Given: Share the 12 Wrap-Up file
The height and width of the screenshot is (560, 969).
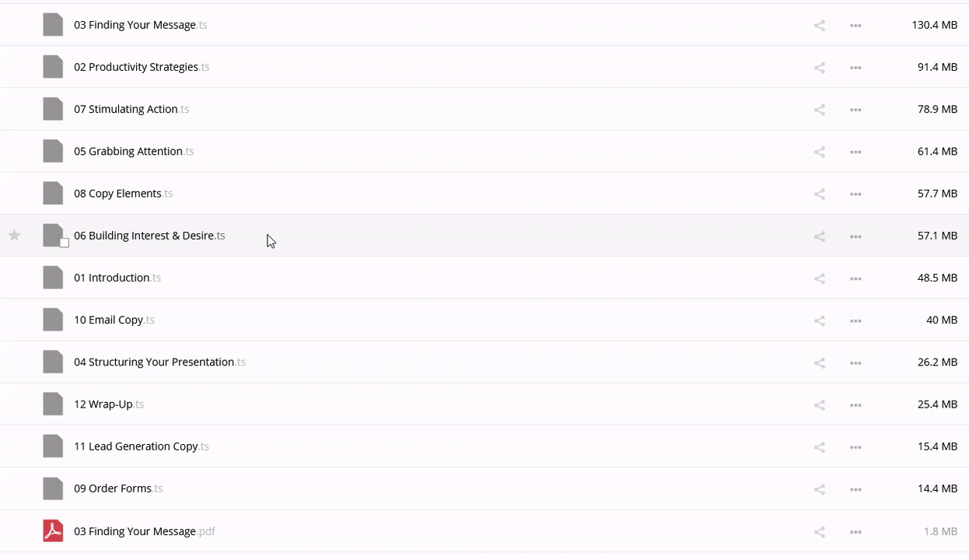Looking at the screenshot, I should pos(819,405).
